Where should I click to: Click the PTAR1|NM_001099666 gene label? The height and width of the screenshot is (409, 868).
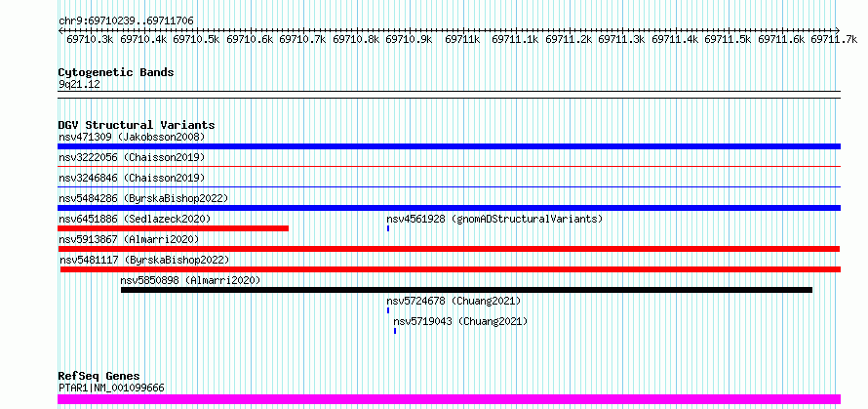click(x=111, y=388)
